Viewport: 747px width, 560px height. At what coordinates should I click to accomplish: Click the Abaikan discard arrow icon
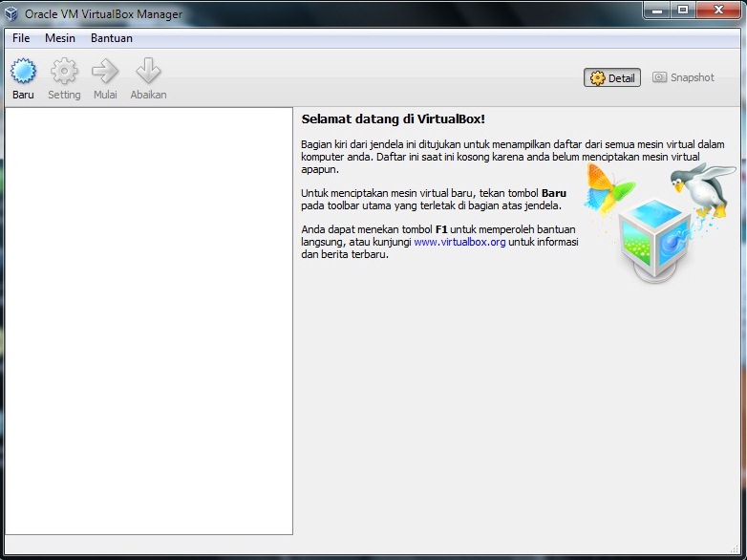[148, 72]
